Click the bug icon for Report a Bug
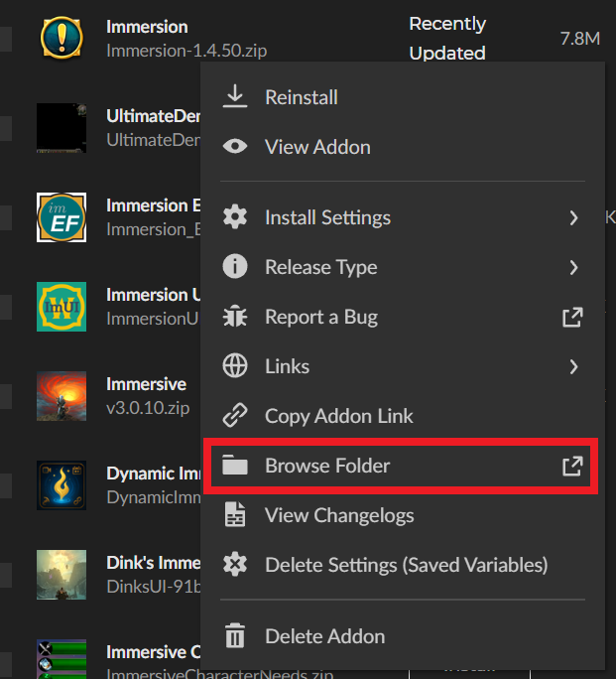 tap(235, 317)
